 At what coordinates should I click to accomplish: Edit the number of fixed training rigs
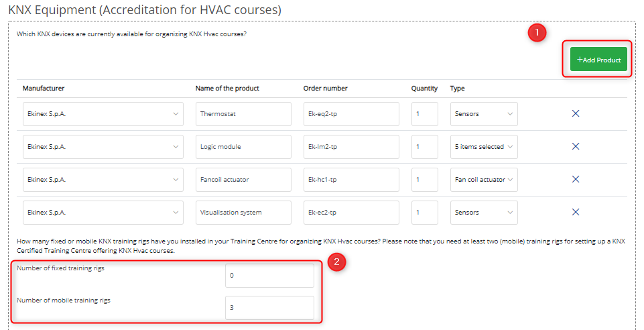coord(269,276)
